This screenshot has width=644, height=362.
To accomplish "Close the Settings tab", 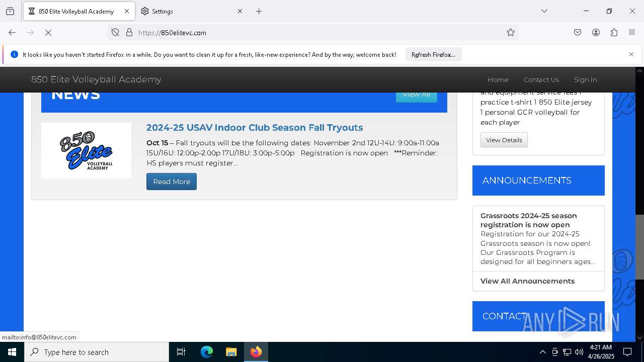I will 240,11.
